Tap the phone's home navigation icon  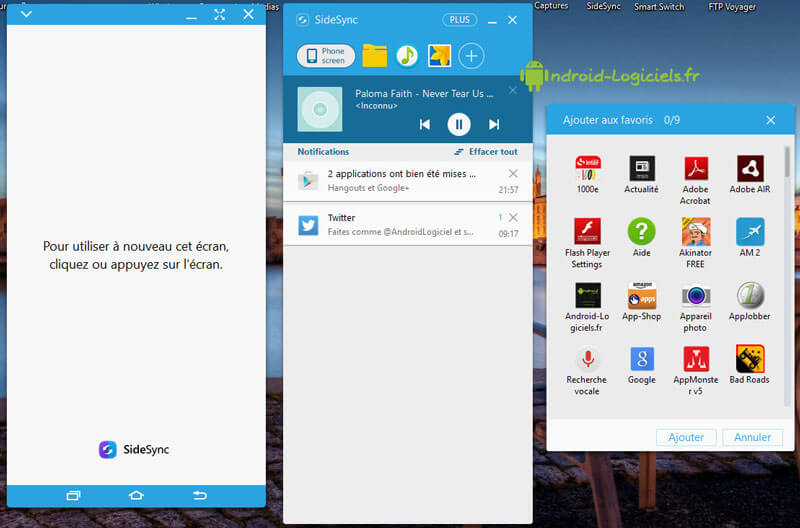pos(136,495)
